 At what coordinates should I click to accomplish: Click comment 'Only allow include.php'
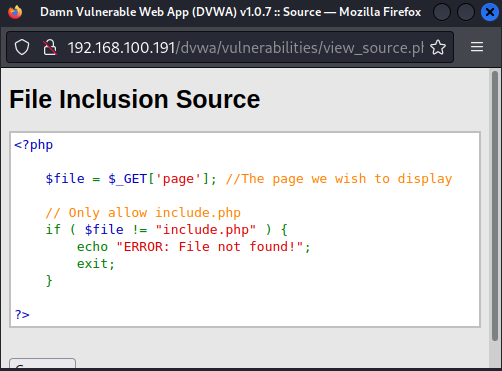point(143,213)
